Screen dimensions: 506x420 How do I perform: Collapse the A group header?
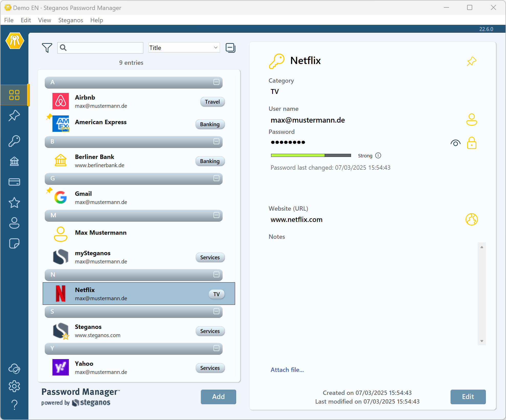216,82
